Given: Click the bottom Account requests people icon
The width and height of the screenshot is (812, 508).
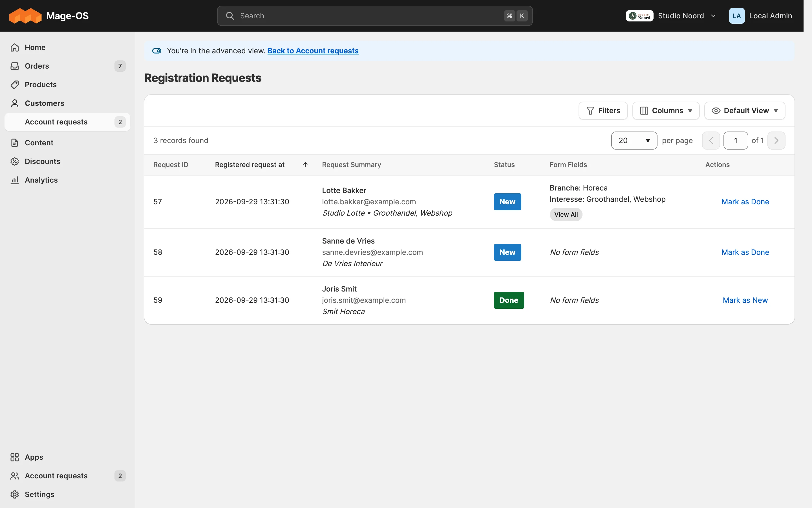Looking at the screenshot, I should point(15,476).
